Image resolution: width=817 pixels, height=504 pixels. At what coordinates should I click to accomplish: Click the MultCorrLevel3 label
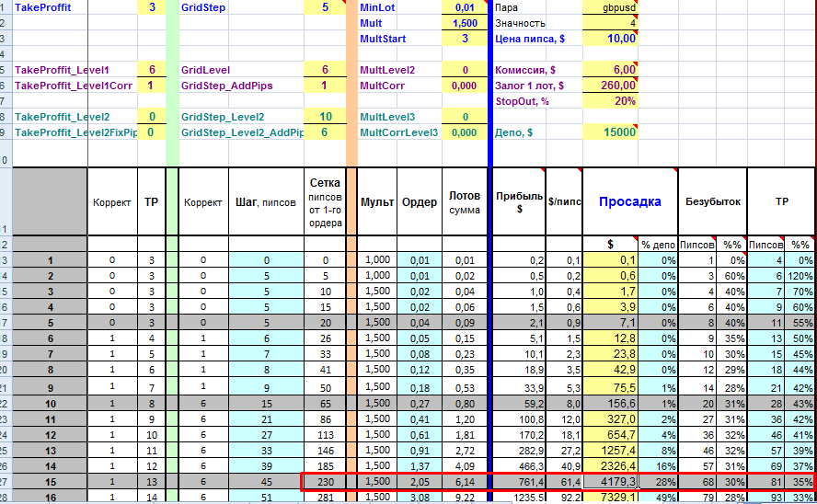pyautogui.click(x=398, y=132)
